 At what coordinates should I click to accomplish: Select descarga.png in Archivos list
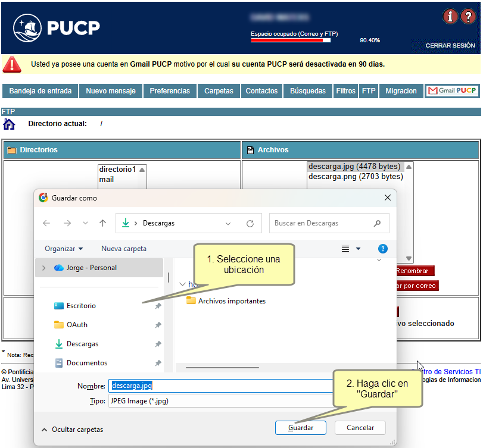(x=356, y=177)
